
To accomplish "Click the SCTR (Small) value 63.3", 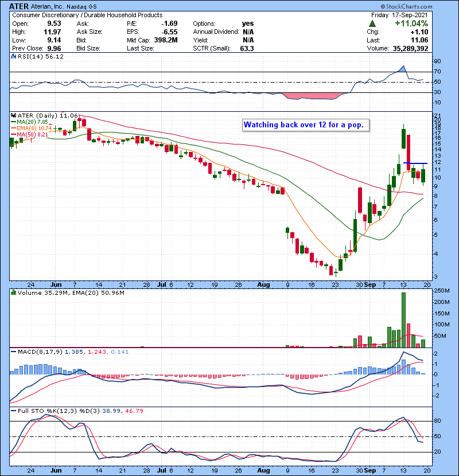I will pyautogui.click(x=247, y=49).
